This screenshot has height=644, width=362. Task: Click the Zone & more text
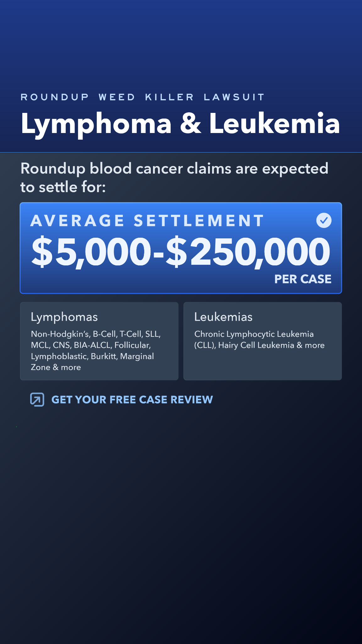[56, 367]
